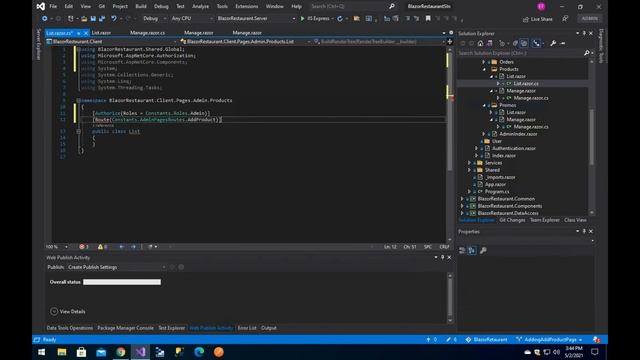This screenshot has width=640, height=360.
Task: Open Solution Explorer Properties wrench icon
Action: tap(553, 43)
